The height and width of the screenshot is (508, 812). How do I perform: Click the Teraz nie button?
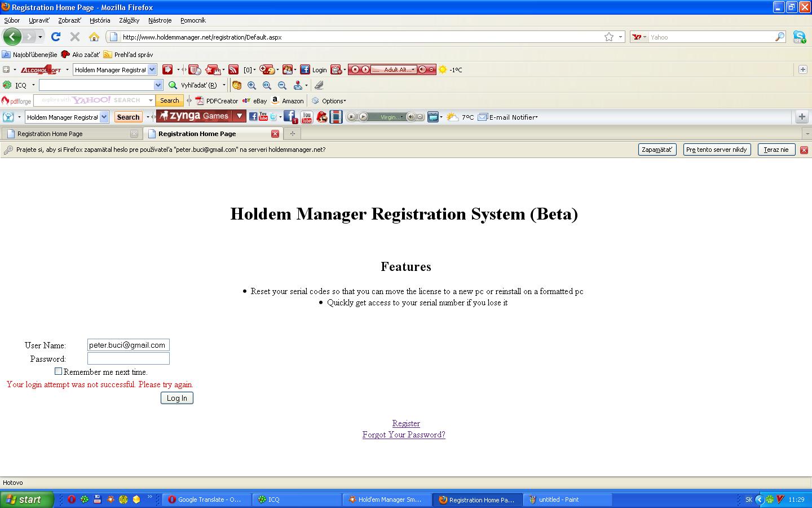(776, 150)
